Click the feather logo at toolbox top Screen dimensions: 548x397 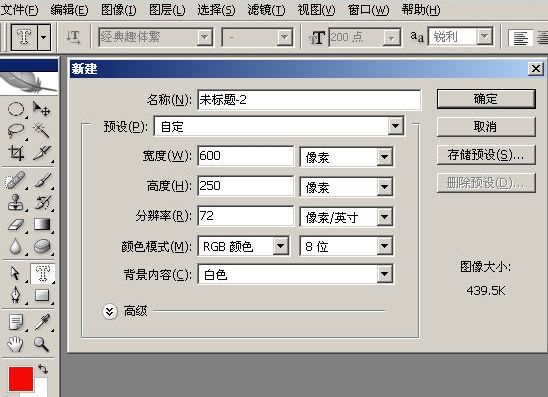pyautogui.click(x=29, y=83)
